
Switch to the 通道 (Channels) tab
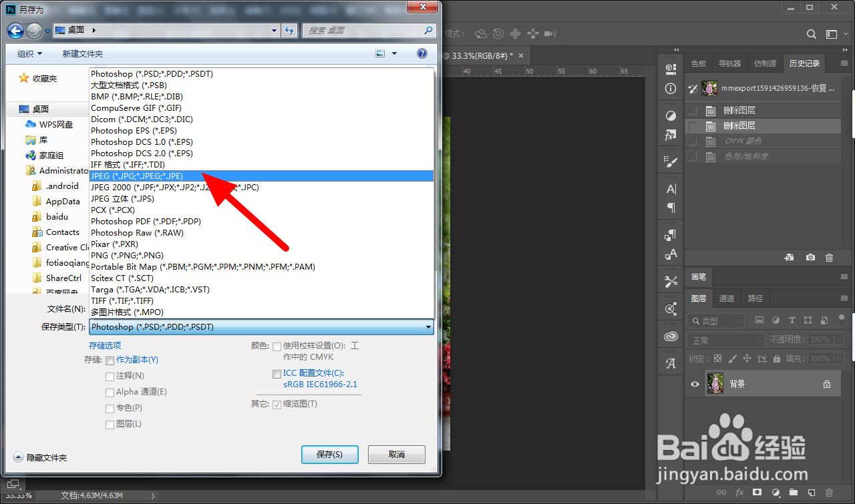[x=727, y=298]
